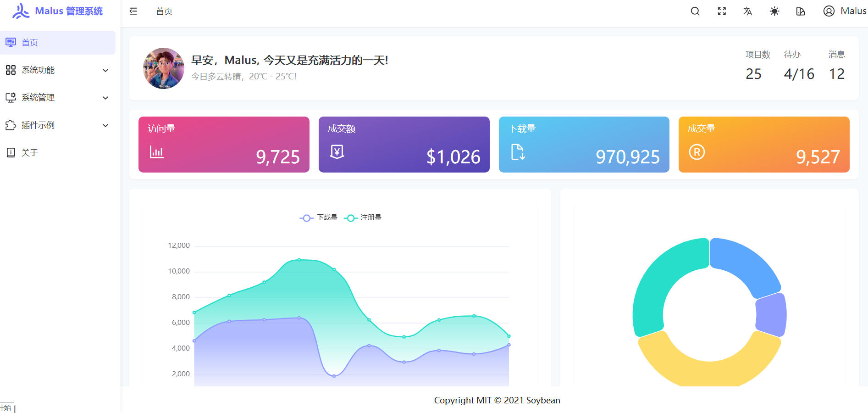The image size is (868, 413).
Task: Open the 首页 breadcrumb tab
Action: [x=164, y=11]
